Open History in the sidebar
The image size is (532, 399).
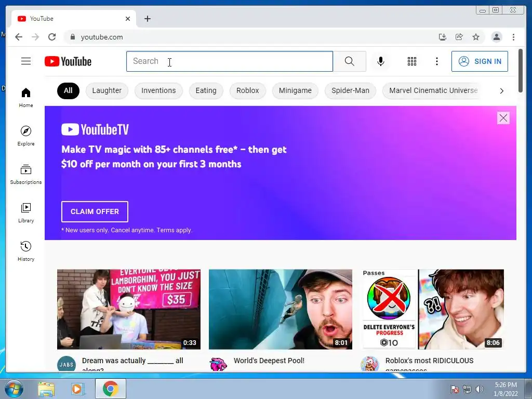coord(26,251)
